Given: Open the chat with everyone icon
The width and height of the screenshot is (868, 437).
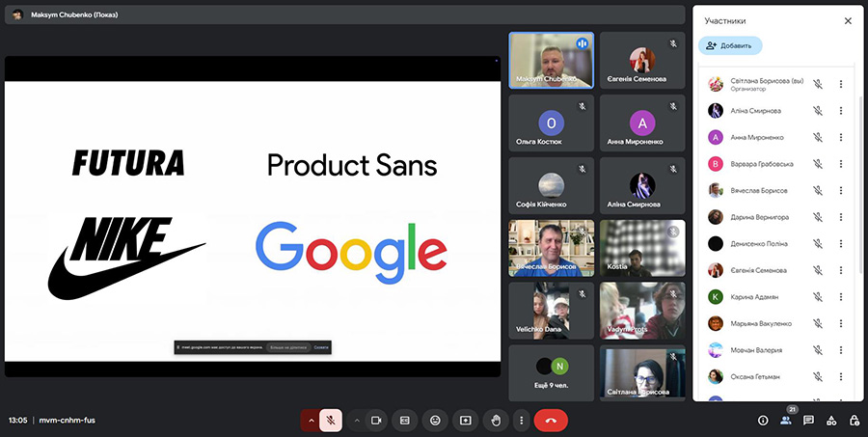Looking at the screenshot, I should [808, 421].
